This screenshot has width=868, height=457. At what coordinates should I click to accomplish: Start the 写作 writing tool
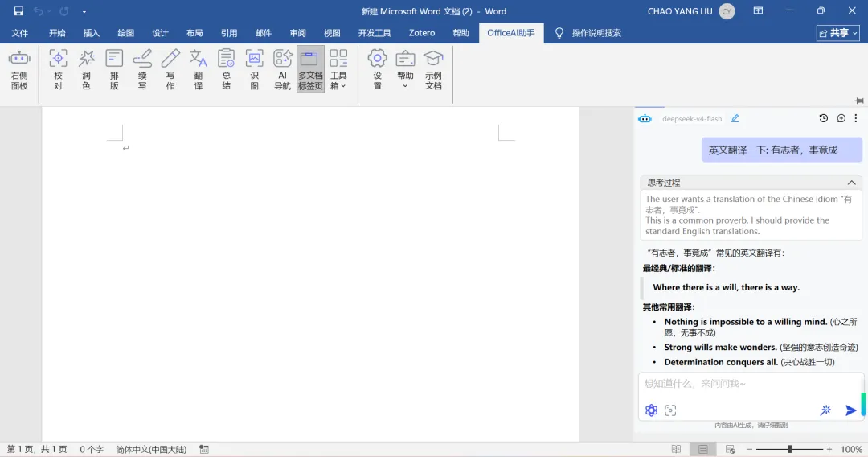point(170,70)
